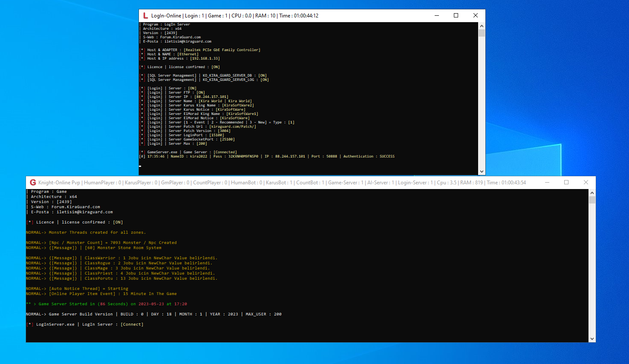Viewport: 629px width, 364px height.
Task: Click 'MAX_USER : 200' text
Action: click(x=263, y=314)
